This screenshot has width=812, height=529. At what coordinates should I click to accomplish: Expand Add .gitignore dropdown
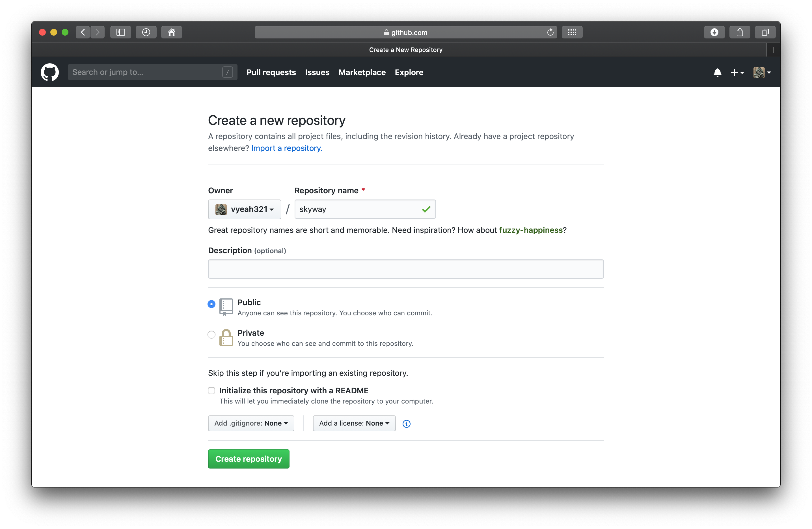251,423
